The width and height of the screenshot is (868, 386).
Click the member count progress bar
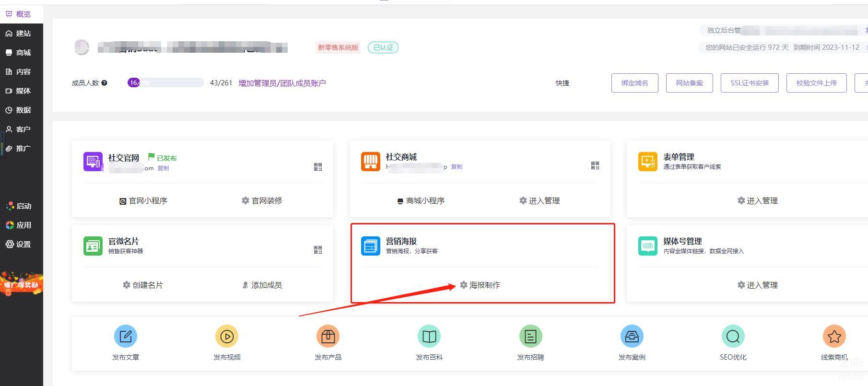click(165, 83)
